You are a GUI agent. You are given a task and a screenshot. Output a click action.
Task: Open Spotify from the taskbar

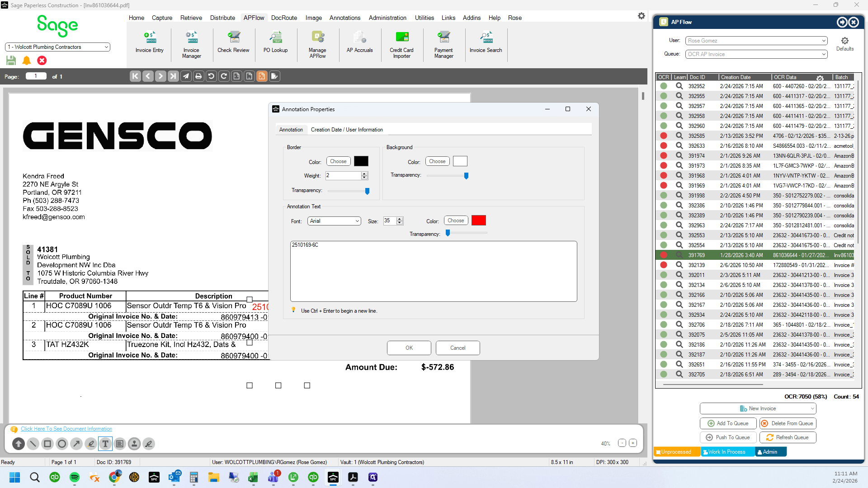coord(75,477)
